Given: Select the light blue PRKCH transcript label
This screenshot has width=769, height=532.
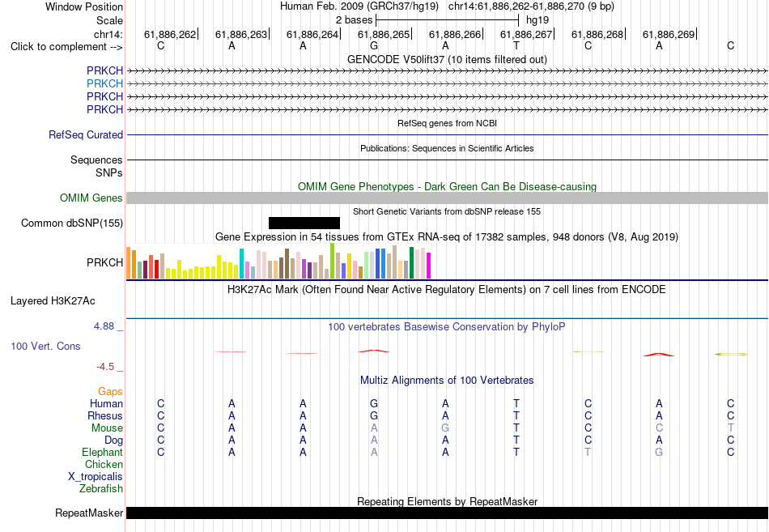Looking at the screenshot, I should (x=104, y=83).
